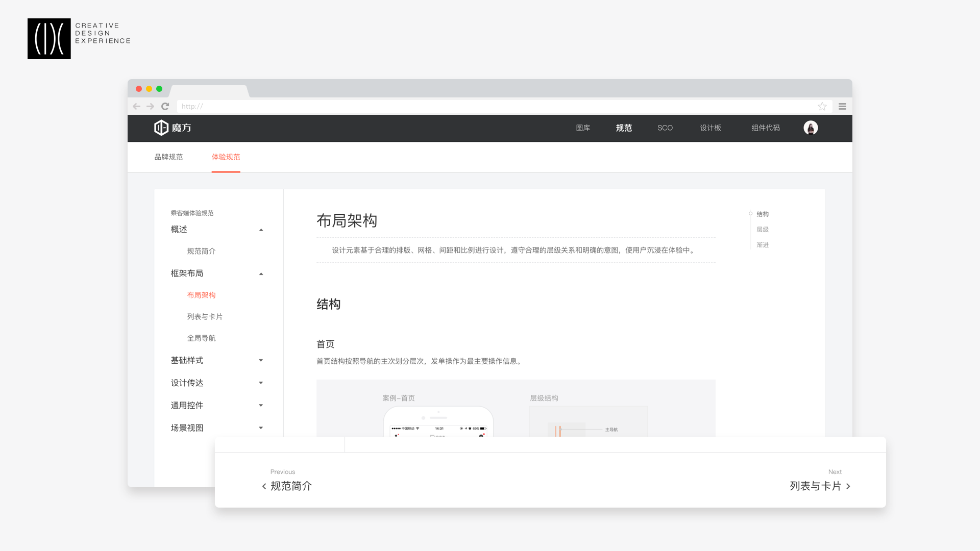This screenshot has width=980, height=551.
Task: Collapse the 概述 sidebar section
Action: click(261, 230)
